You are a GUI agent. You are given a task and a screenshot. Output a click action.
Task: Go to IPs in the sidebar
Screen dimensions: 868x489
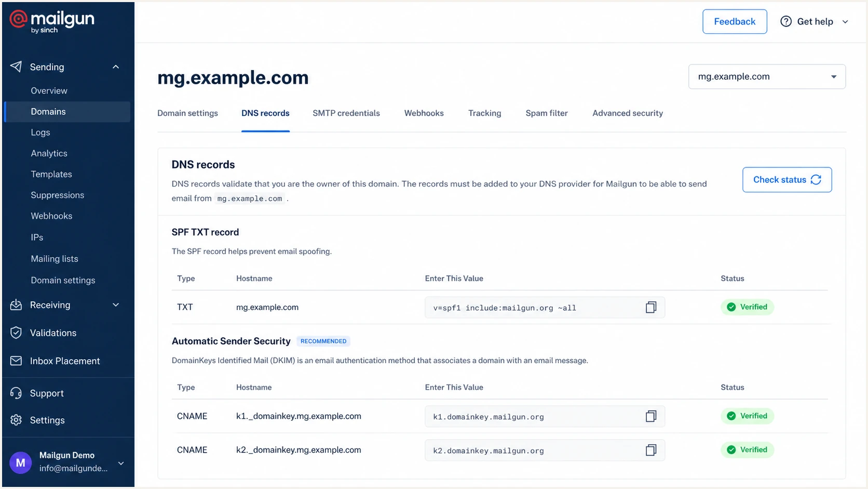pyautogui.click(x=37, y=237)
